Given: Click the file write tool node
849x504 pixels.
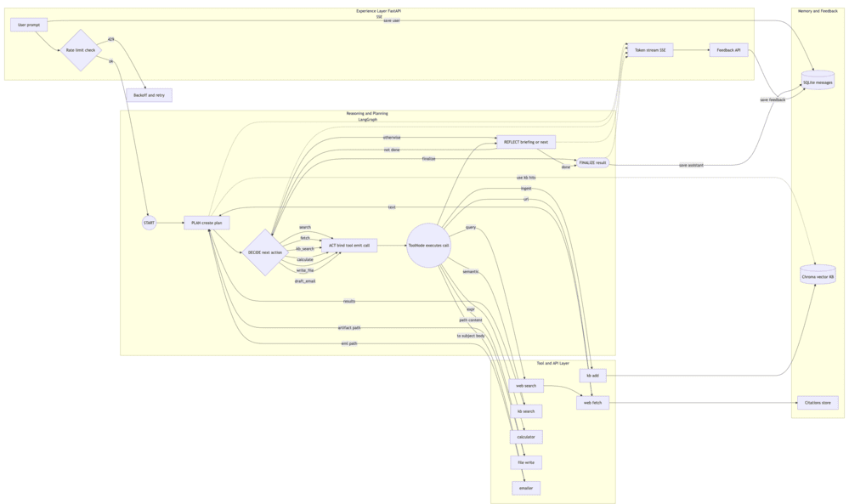Looking at the screenshot, I should pos(525,462).
